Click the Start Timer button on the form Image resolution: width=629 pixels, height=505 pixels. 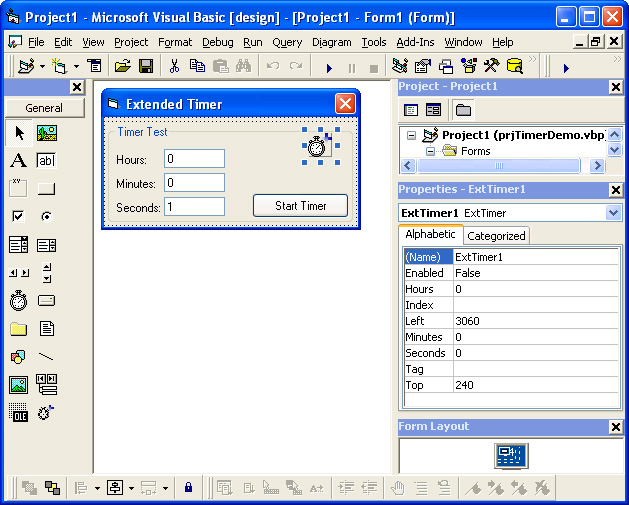pos(300,206)
